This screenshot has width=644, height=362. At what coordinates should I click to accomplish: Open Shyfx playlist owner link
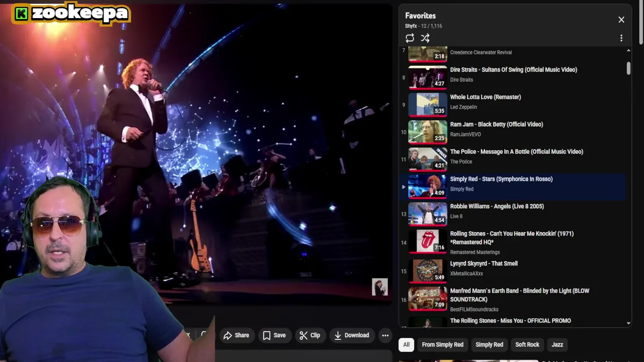coord(411,26)
